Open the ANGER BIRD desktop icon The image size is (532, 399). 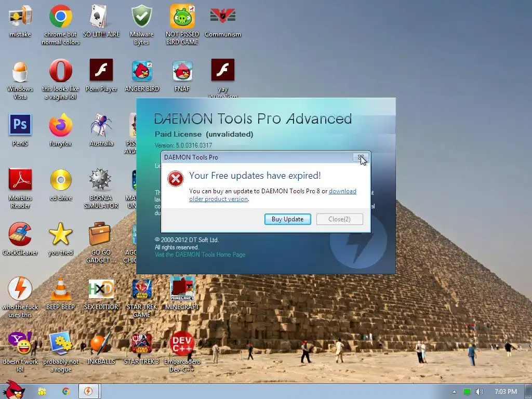[x=142, y=71]
